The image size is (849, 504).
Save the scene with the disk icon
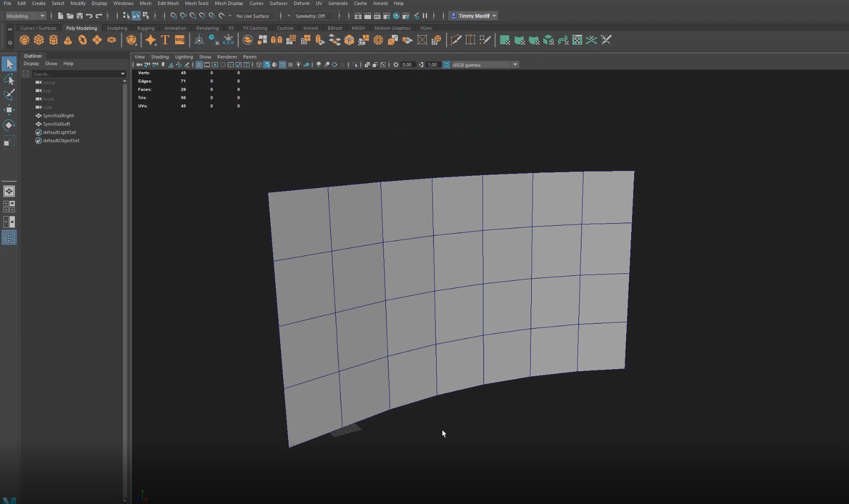tap(80, 16)
